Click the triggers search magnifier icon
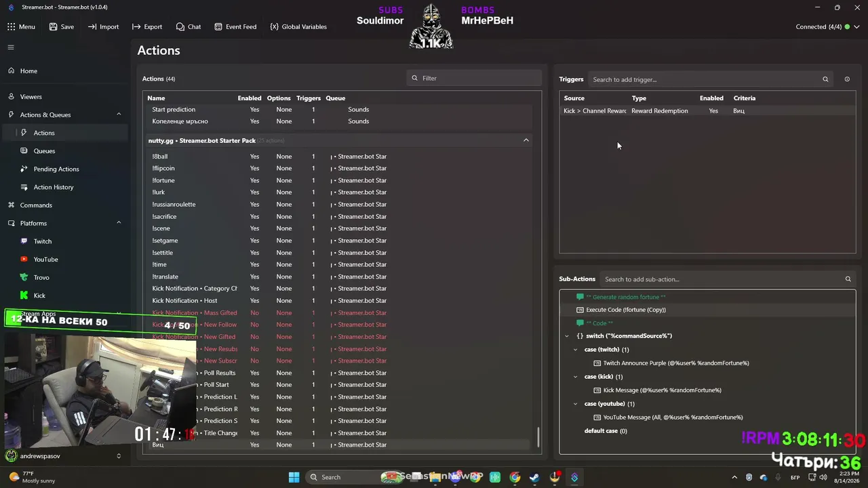 click(825, 79)
